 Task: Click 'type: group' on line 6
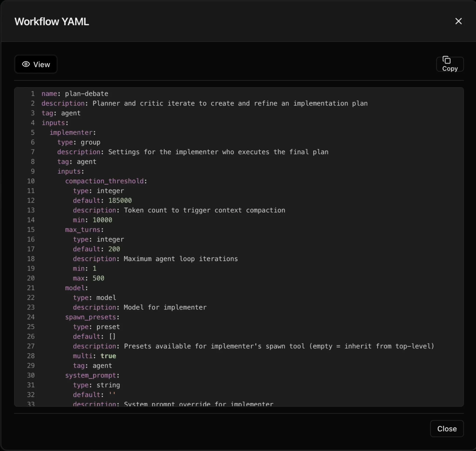[x=79, y=142]
